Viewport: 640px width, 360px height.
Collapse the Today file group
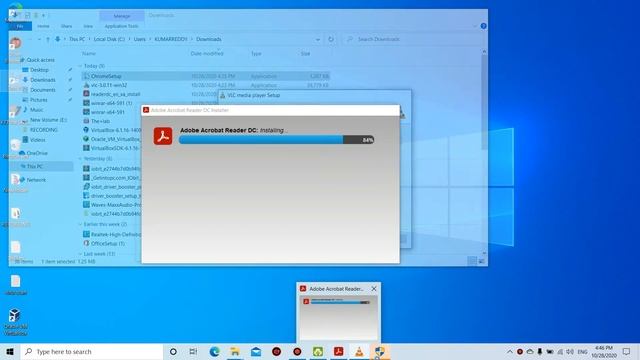[80, 66]
